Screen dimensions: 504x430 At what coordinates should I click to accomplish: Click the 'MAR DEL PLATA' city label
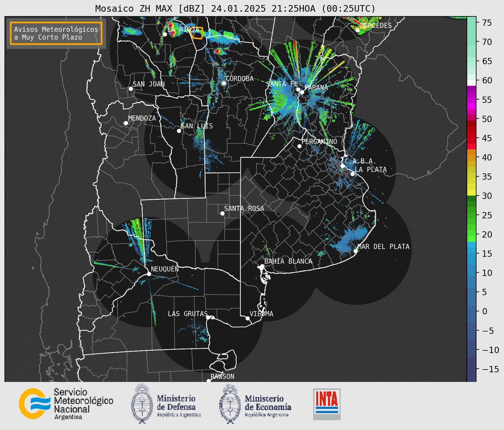384,247
